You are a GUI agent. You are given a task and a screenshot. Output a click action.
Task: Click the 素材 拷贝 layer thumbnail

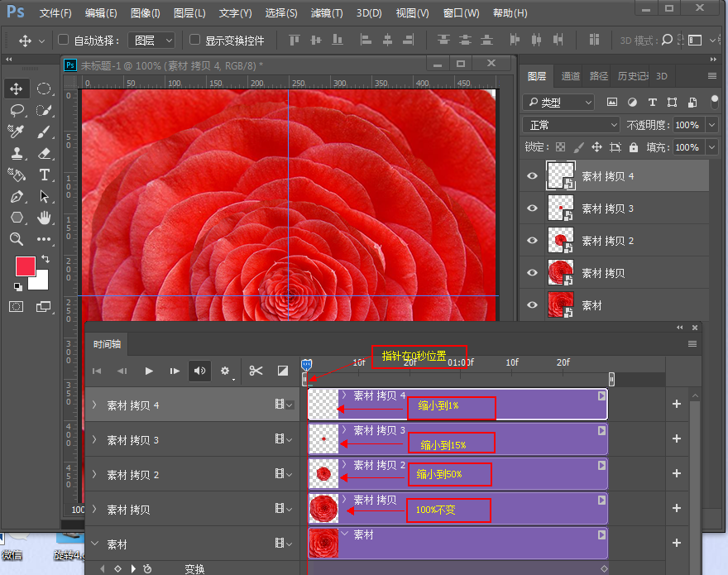(560, 273)
